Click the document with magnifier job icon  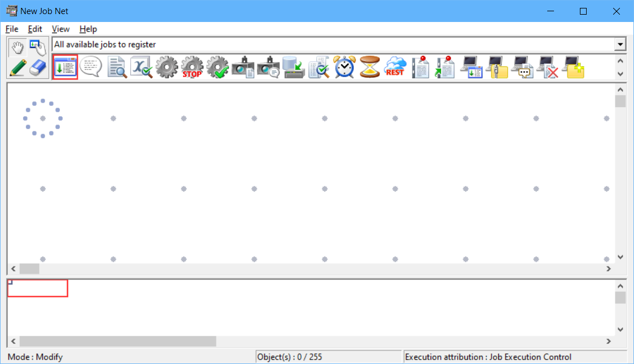pos(117,67)
